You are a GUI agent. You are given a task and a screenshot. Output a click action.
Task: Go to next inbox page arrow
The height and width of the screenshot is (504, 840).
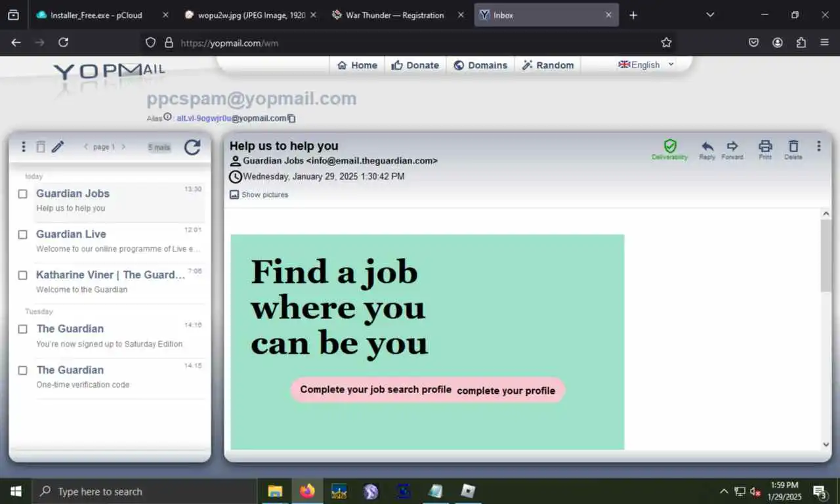click(123, 147)
